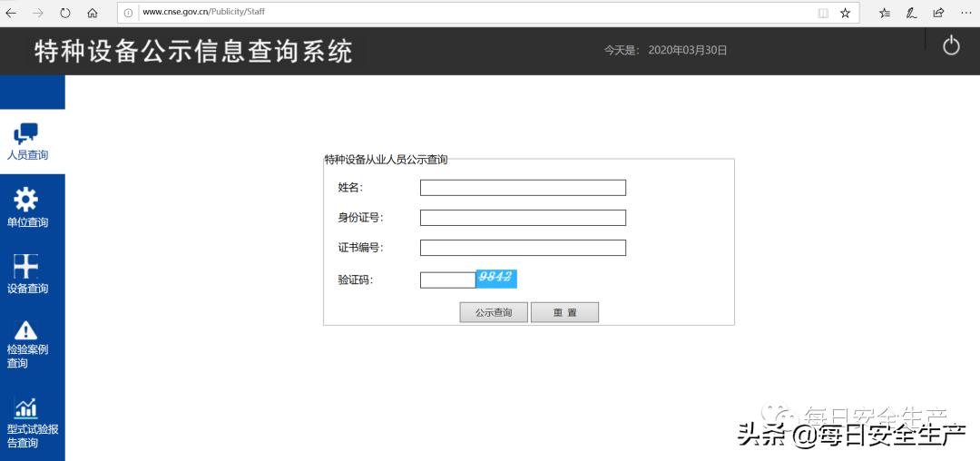Click the power logout icon in the header
980x461 pixels.
(951, 45)
